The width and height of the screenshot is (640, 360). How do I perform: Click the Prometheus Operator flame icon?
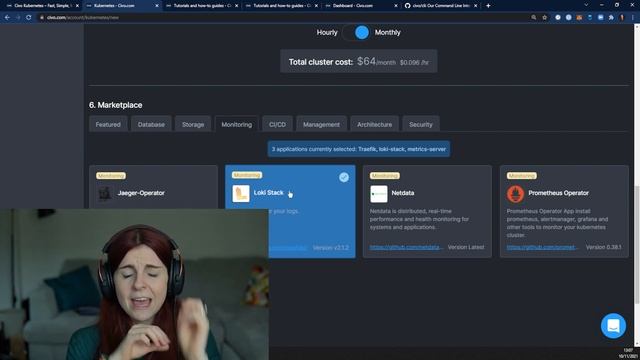(x=515, y=194)
